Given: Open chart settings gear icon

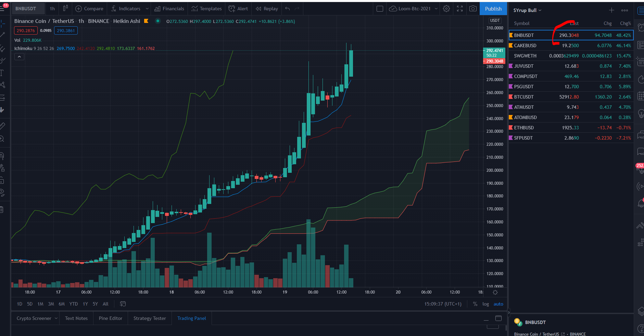Looking at the screenshot, I should click(446, 9).
